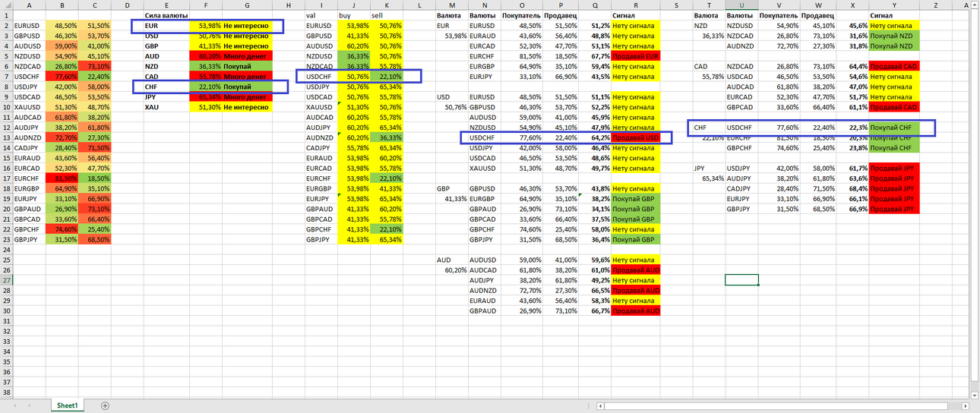Click the previous sheet navigation arrow
980x413 pixels.
pos(14,406)
